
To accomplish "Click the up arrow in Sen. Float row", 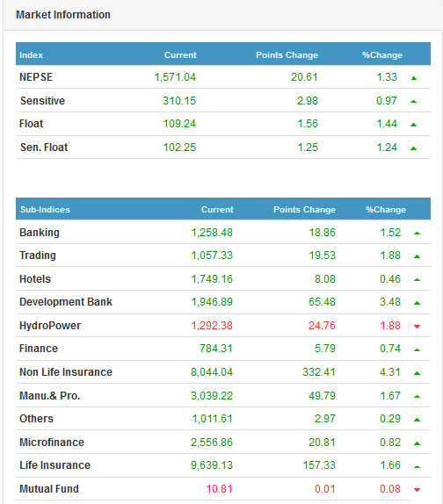I will click(x=414, y=148).
